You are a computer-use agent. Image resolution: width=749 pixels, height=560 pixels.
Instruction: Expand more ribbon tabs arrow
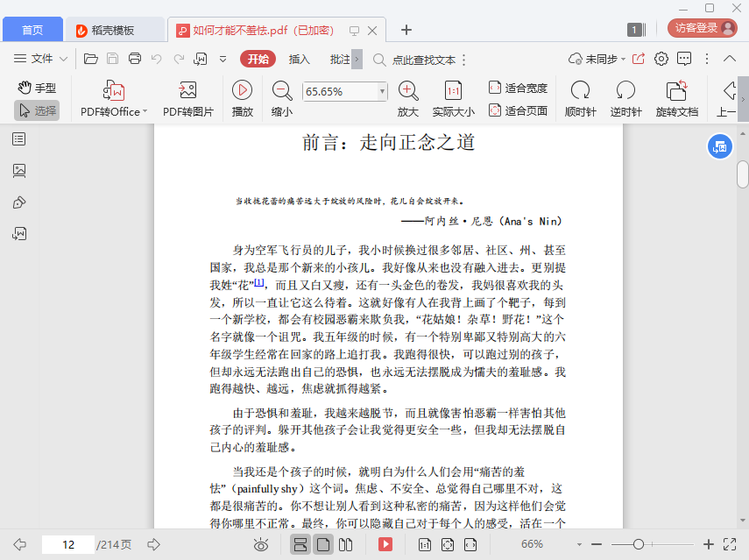pos(357,60)
